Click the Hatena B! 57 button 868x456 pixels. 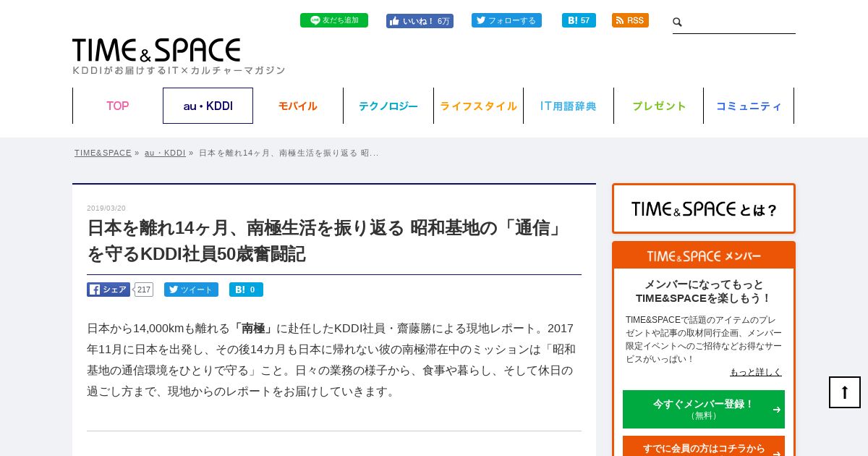[x=579, y=20]
